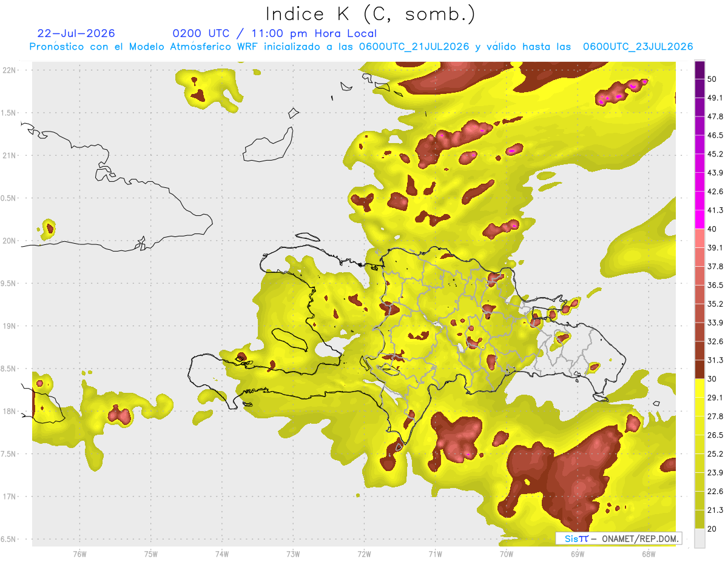Select the '25.2' colorbar value
The width and height of the screenshot is (728, 562).
tap(715, 454)
